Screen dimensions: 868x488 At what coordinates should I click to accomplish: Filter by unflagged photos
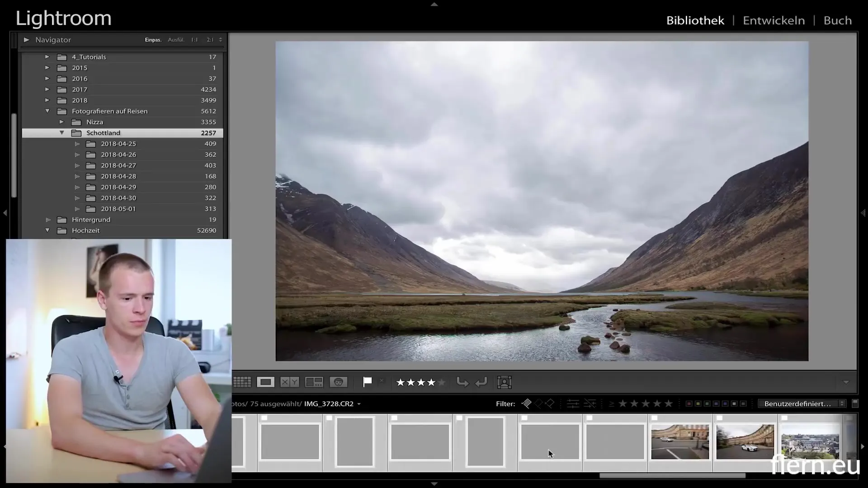[x=538, y=404]
